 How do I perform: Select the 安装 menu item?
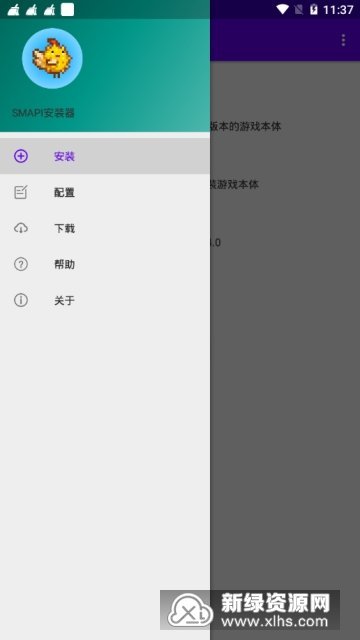pos(105,156)
